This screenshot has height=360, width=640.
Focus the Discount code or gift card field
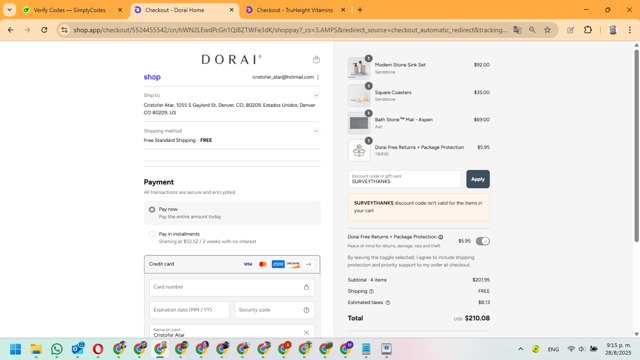[404, 179]
